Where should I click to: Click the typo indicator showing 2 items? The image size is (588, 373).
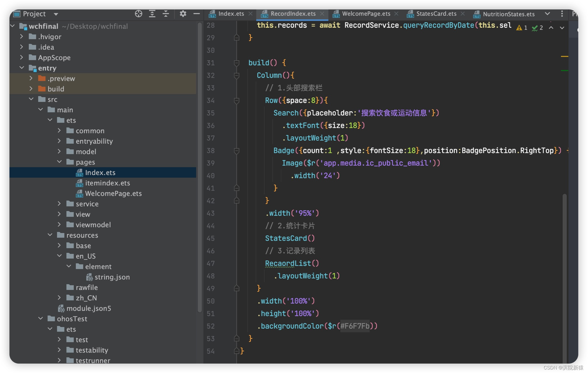[537, 28]
